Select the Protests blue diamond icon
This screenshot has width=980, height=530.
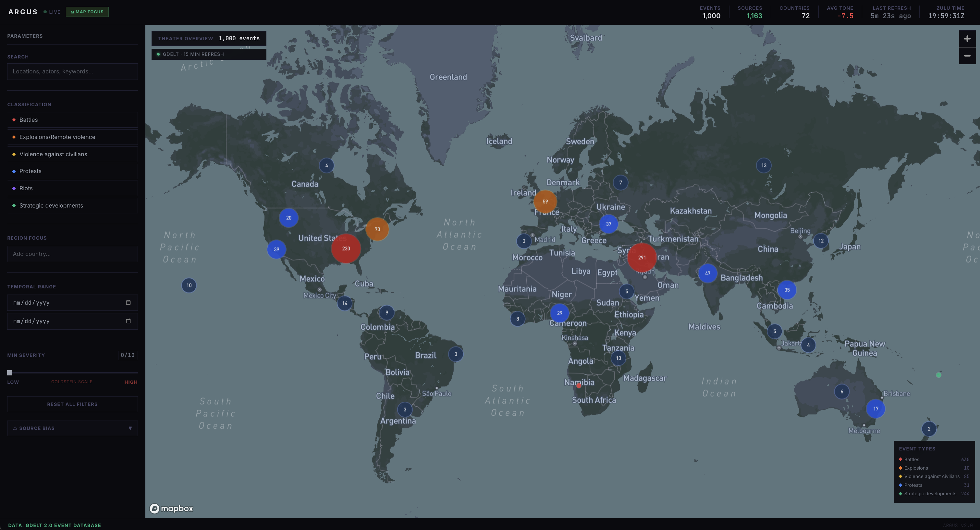coord(14,171)
